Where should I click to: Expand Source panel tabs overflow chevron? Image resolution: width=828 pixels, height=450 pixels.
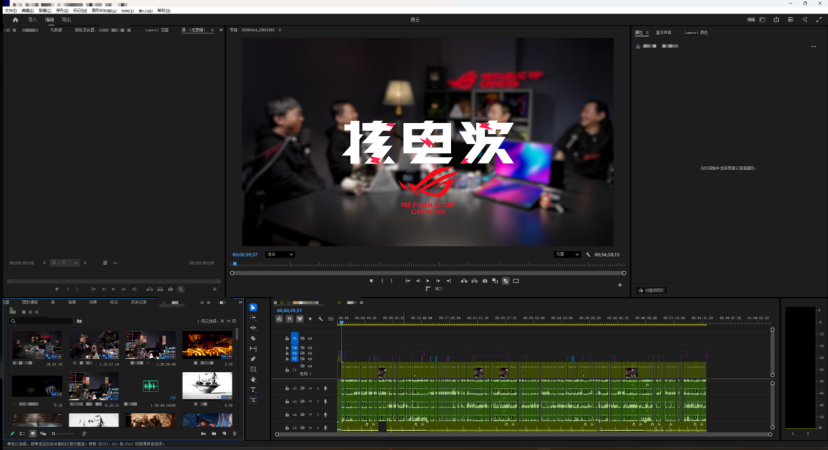click(x=220, y=30)
